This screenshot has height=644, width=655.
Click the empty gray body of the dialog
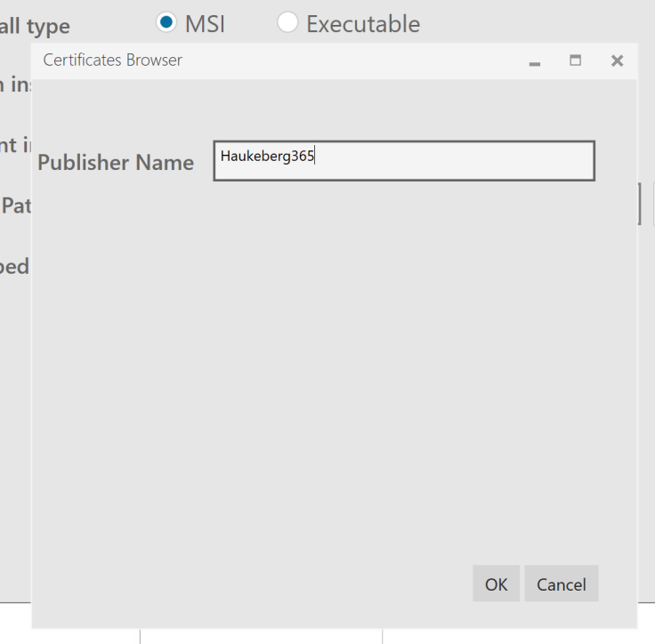334,374
